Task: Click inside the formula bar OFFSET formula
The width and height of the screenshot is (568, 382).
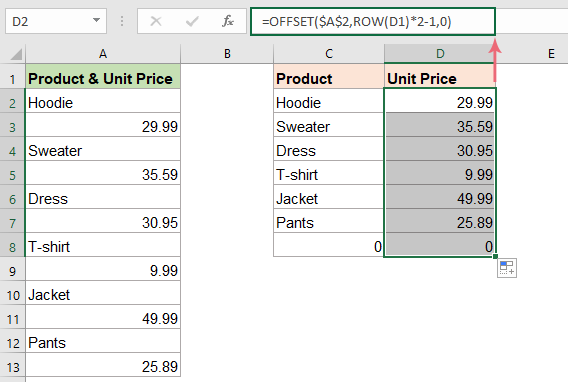Action: pyautogui.click(x=372, y=22)
